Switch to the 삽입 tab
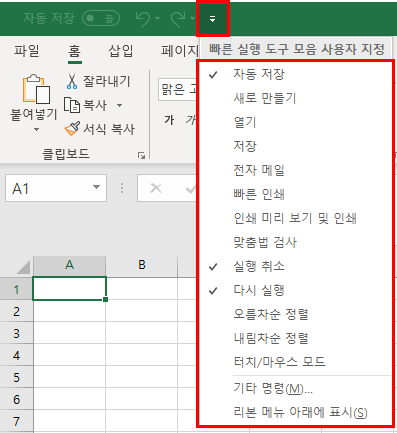The image size is (397, 433). (121, 51)
